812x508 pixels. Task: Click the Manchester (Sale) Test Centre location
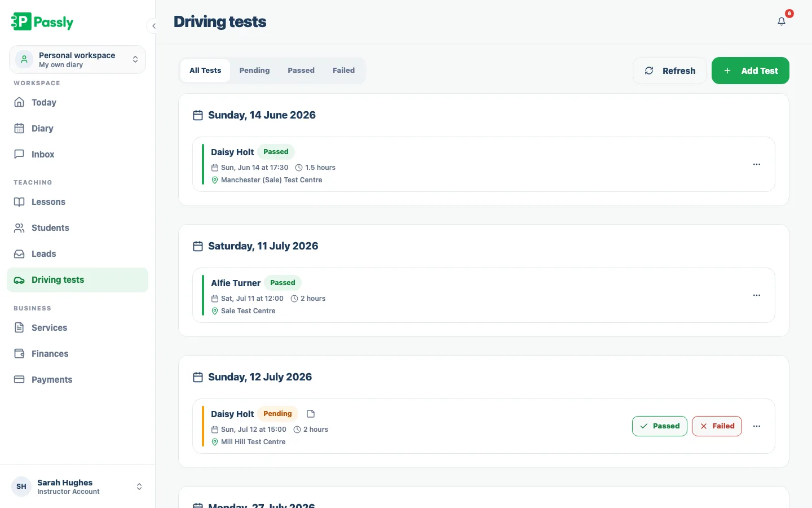click(x=272, y=180)
